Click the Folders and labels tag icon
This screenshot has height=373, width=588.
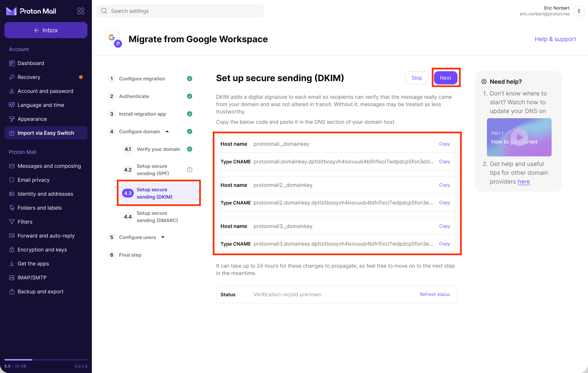click(x=12, y=208)
